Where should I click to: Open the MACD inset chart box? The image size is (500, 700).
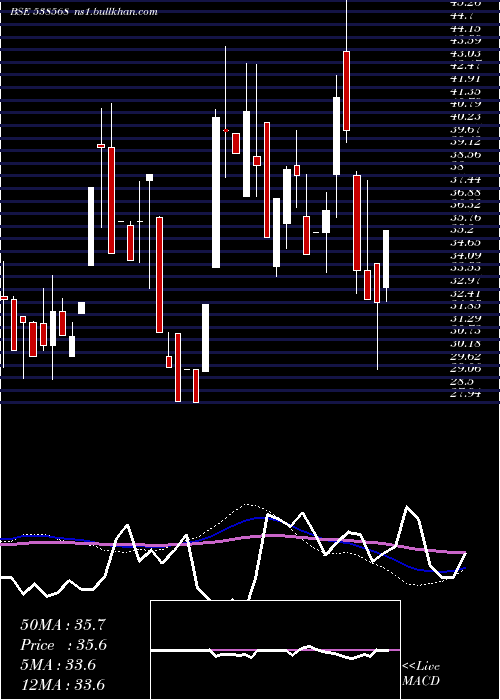(x=275, y=650)
